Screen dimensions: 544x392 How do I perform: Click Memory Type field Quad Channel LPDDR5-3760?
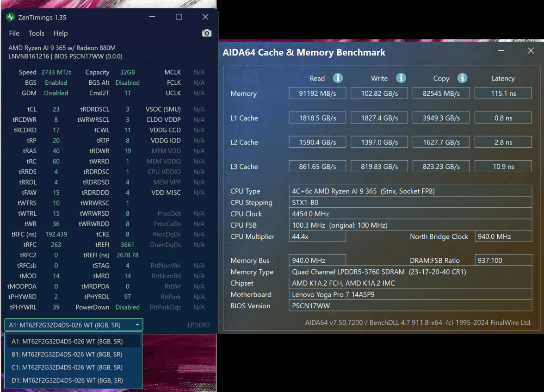(x=410, y=272)
